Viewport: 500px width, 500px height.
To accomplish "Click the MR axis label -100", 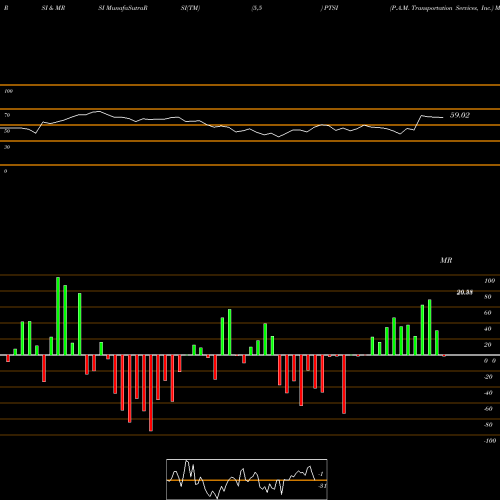I will [x=489, y=441].
